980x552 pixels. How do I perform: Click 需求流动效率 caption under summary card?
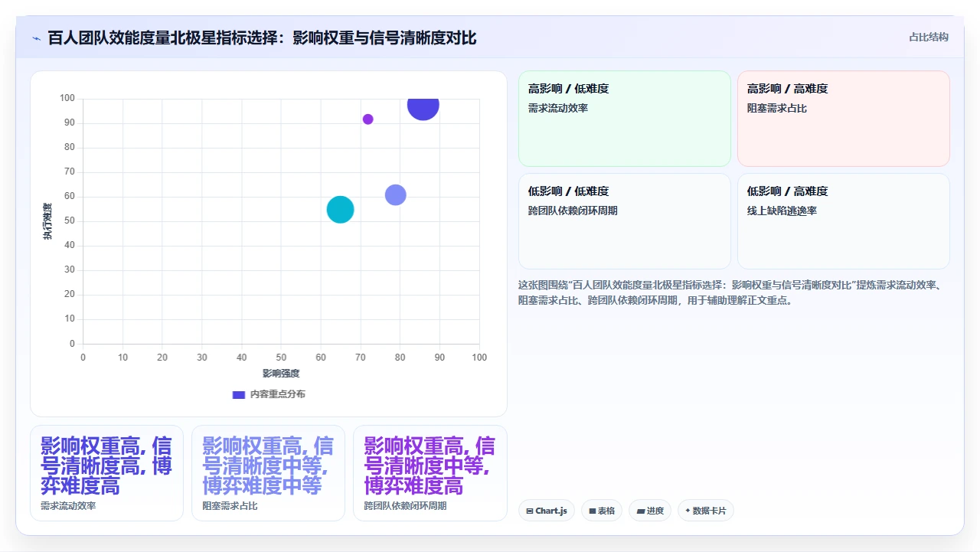click(68, 506)
